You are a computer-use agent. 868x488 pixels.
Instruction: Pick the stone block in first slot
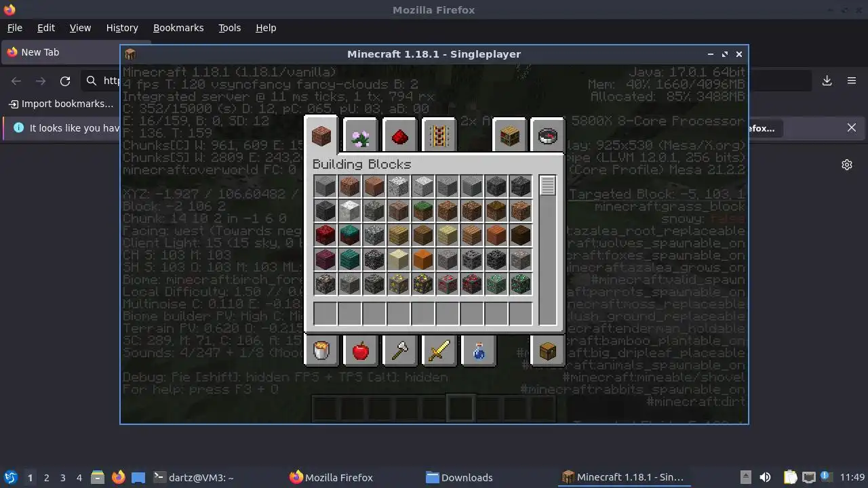(325, 186)
